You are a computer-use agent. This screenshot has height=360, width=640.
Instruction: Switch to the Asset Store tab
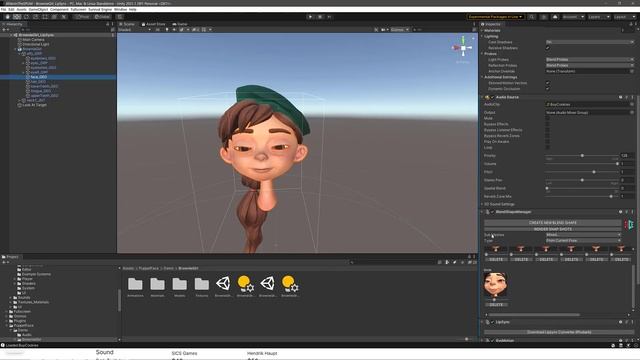153,24
